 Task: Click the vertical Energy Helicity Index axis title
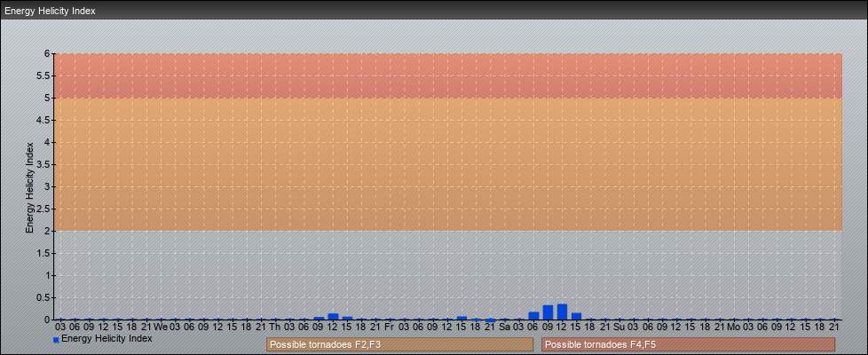(x=29, y=187)
